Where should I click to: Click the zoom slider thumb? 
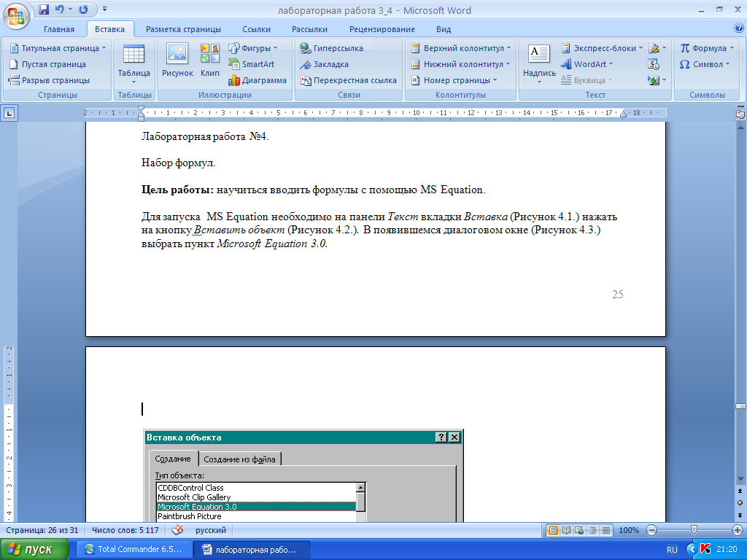(x=694, y=530)
